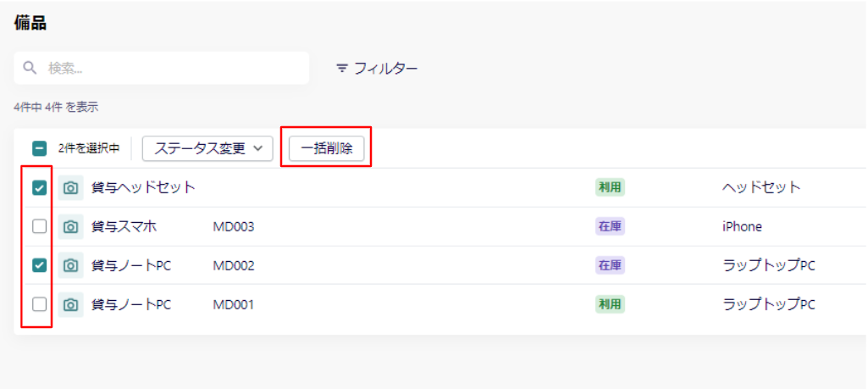The height and width of the screenshot is (389, 868).
Task: Click camera icon for 貸与スマホ row
Action: point(70,226)
